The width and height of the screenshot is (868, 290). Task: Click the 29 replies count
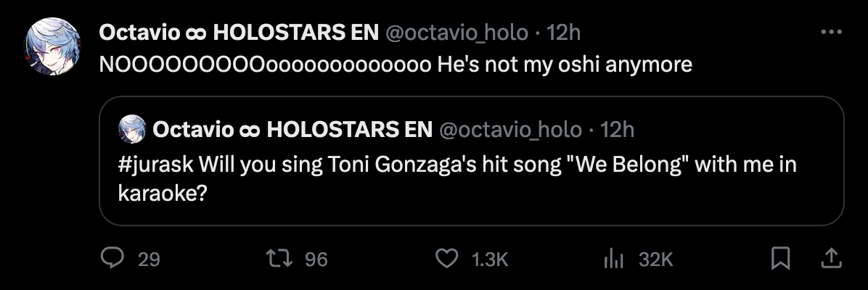(149, 260)
